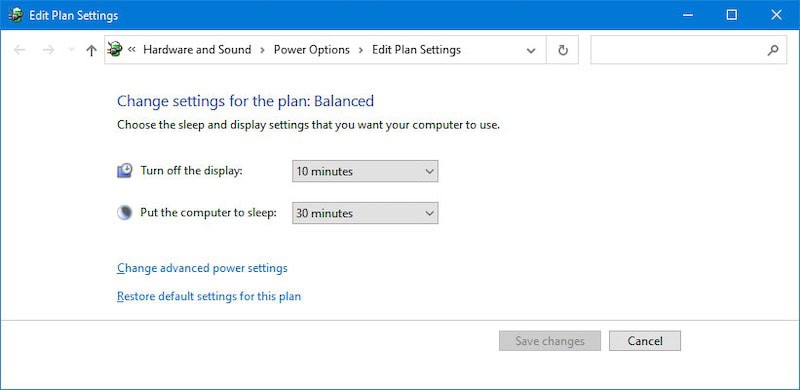The image size is (800, 390).
Task: Expand hidden breadcrumb levels chevron
Action: pyautogui.click(x=132, y=50)
